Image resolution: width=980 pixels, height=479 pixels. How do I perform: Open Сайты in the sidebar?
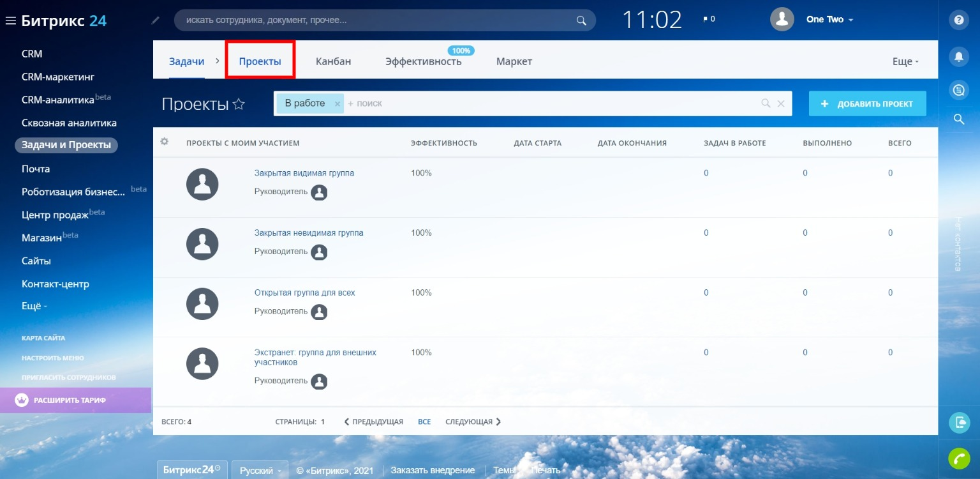(36, 261)
